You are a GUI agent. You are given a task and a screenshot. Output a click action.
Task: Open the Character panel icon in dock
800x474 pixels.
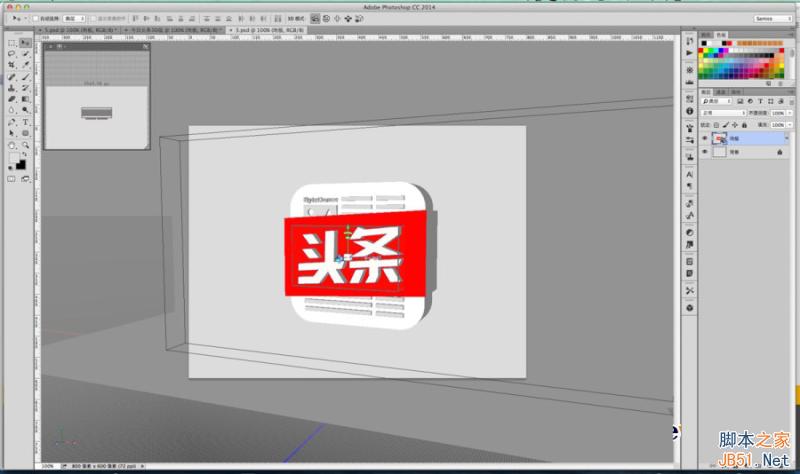(690, 174)
